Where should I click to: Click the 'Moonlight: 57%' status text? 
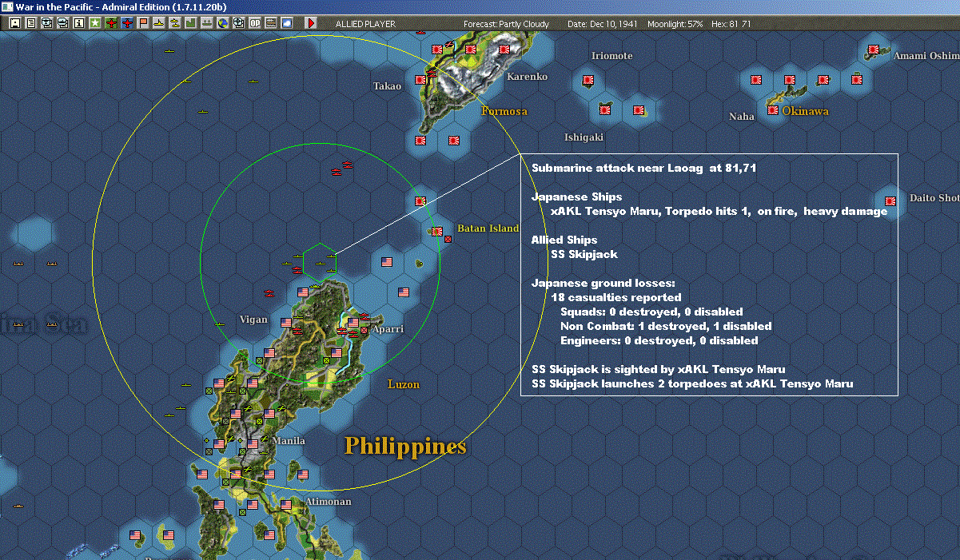(x=676, y=24)
